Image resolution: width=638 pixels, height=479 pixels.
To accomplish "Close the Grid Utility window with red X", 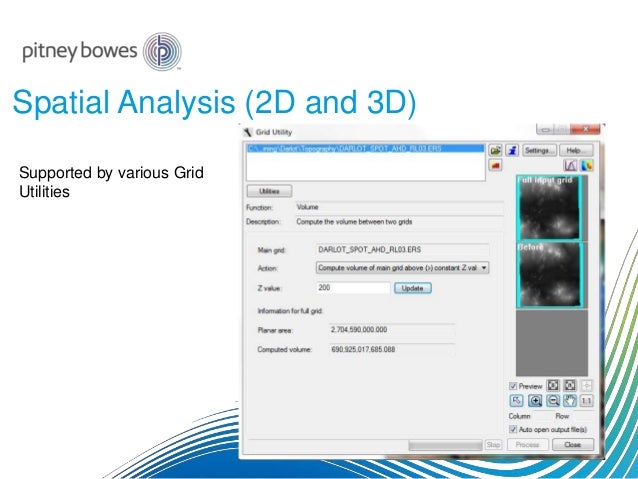I will click(x=585, y=129).
